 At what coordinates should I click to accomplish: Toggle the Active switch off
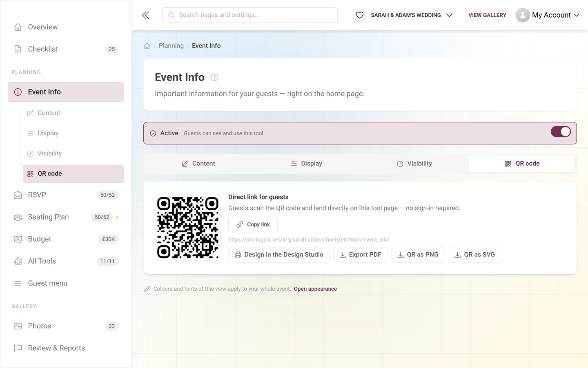(x=561, y=132)
